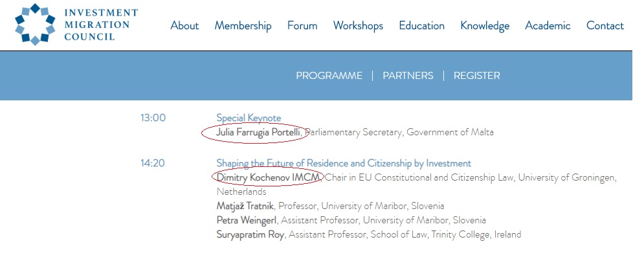The image size is (644, 257).
Task: Click speaker name Dimitry Kochenov IMCM
Action: (268, 178)
